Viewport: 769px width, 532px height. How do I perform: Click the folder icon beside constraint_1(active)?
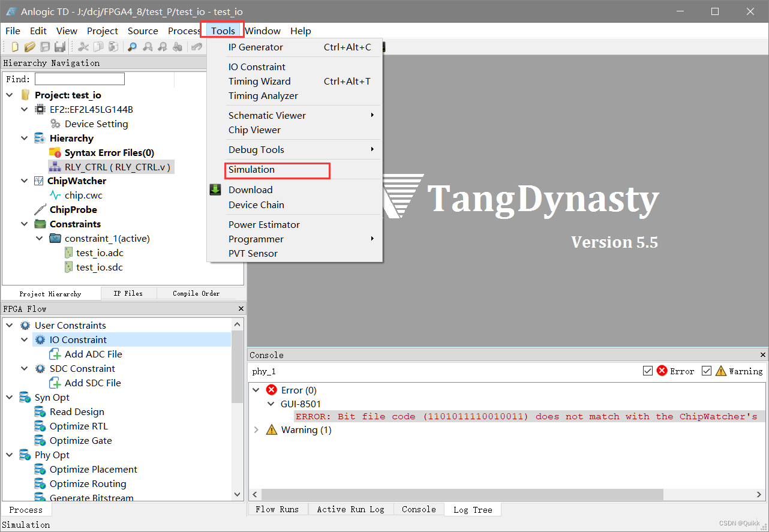click(55, 238)
